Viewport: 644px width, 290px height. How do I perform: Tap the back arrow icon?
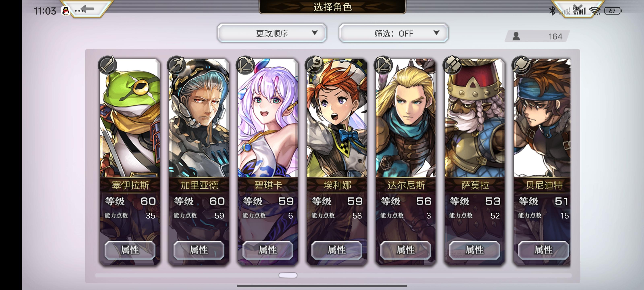(x=87, y=9)
